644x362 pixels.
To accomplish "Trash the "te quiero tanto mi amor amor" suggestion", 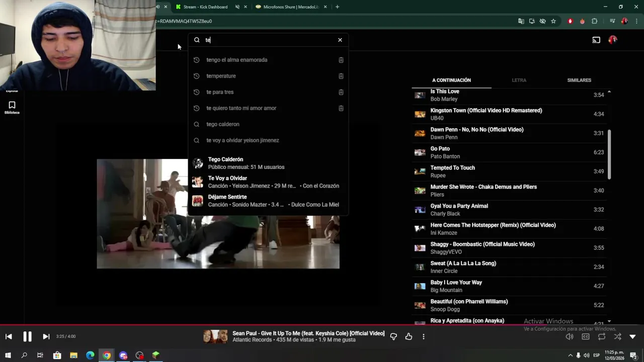I will (341, 108).
